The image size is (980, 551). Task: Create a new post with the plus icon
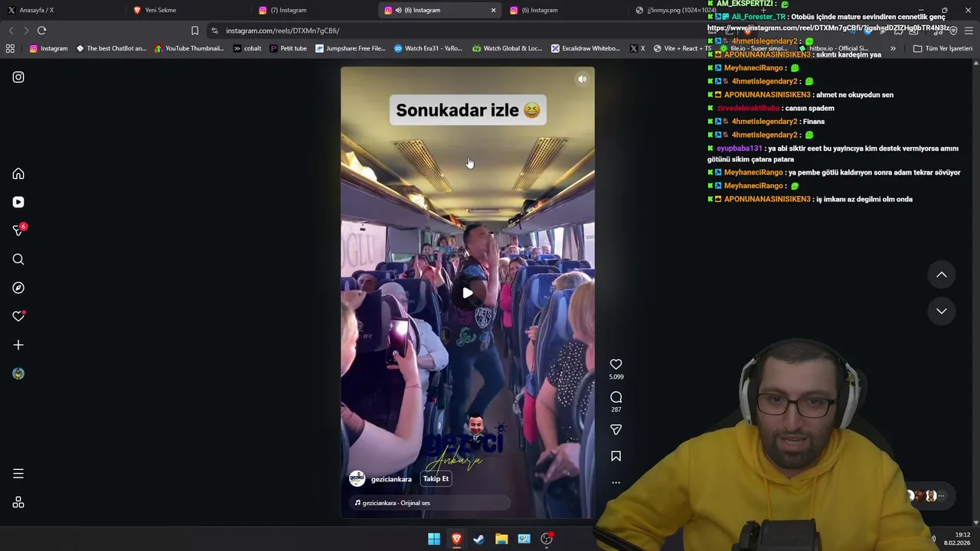[18, 345]
